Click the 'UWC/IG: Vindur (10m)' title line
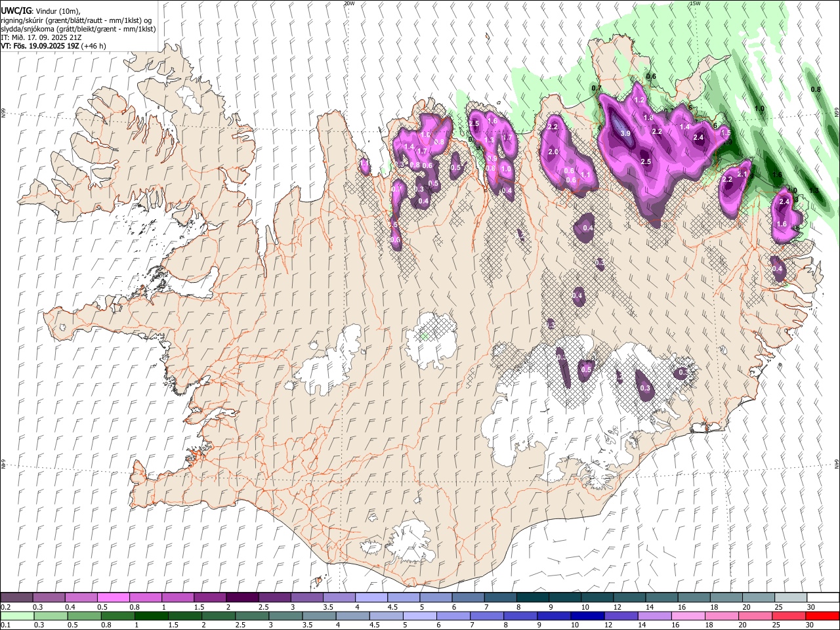The height and width of the screenshot is (630, 840). pos(41,10)
